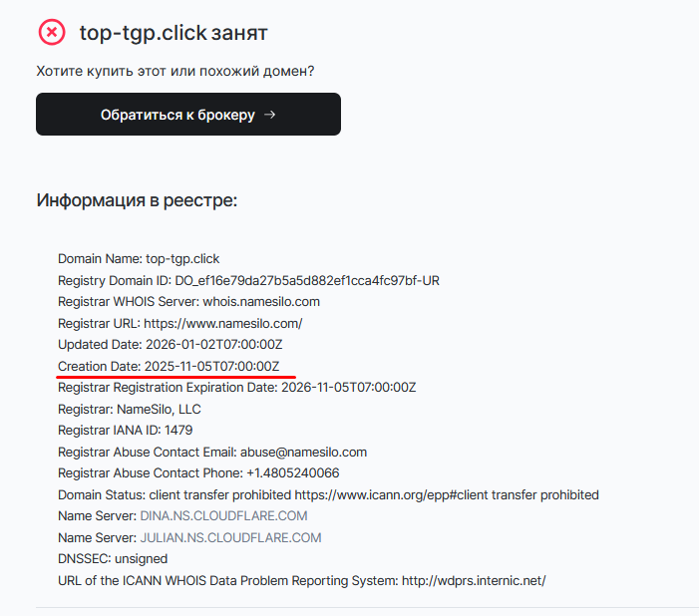Click the Registry Domain ID line
Viewport: 699px width, 616px height.
pyautogui.click(x=248, y=280)
